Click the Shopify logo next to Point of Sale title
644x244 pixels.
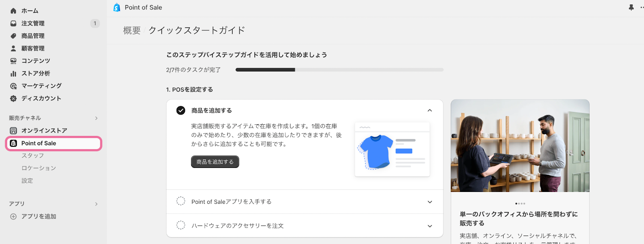point(117,7)
